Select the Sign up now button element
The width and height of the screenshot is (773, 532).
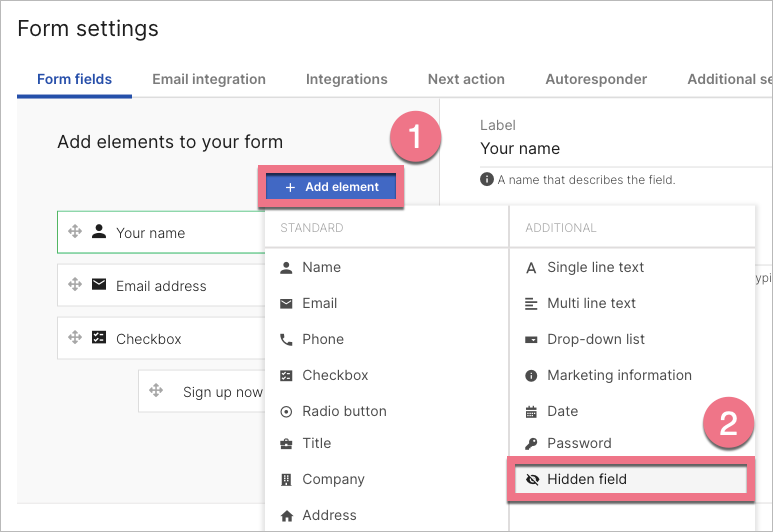(222, 392)
